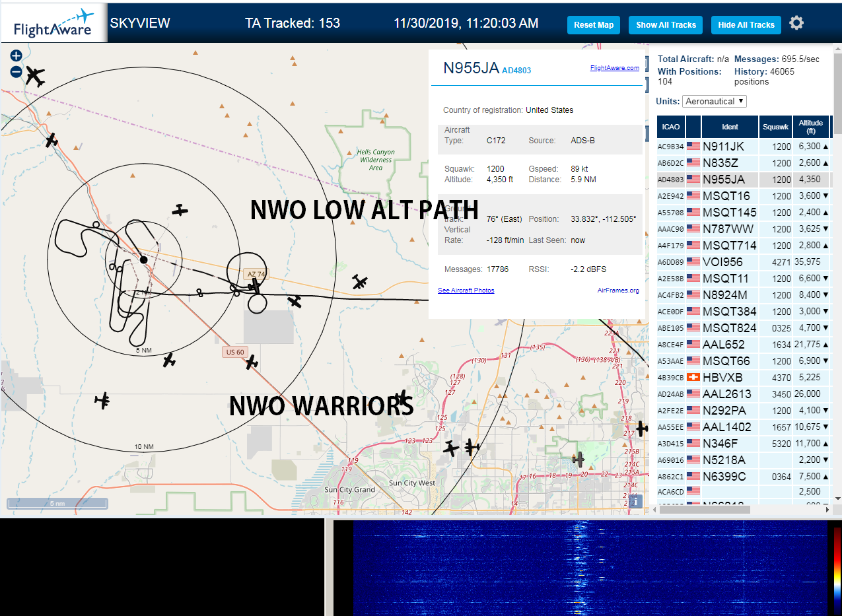Select N8924M in aircraft list
This screenshot has width=842, height=616.
[743, 295]
